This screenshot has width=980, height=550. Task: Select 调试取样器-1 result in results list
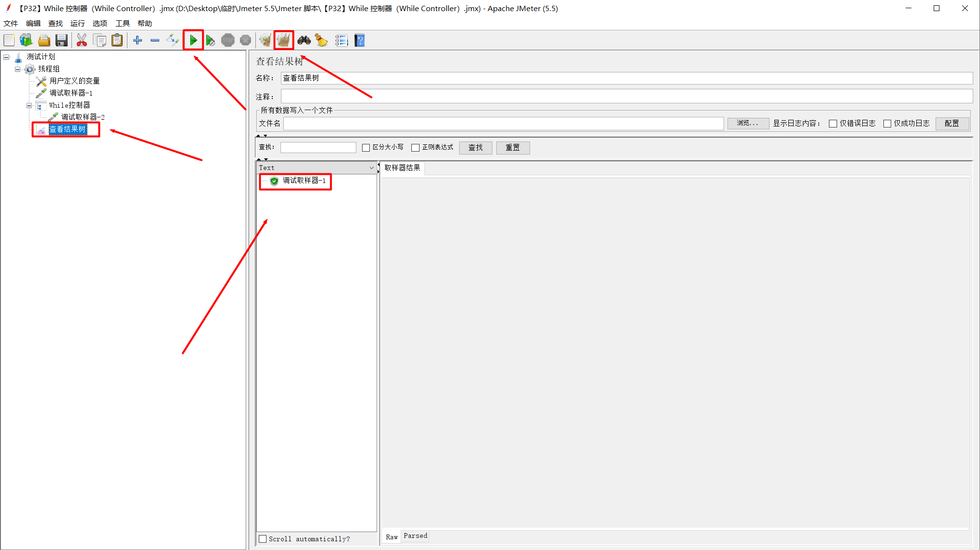(x=304, y=181)
